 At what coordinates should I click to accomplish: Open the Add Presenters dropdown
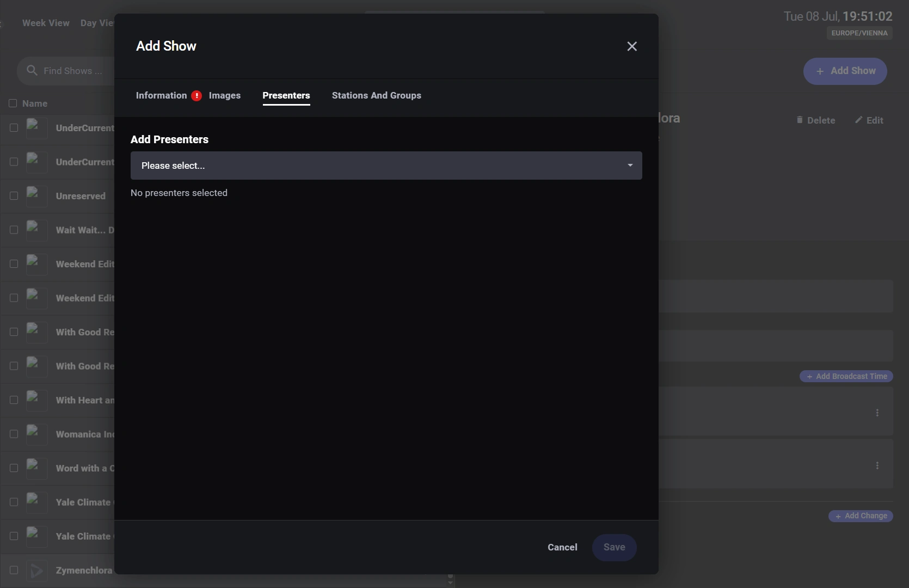(x=386, y=166)
